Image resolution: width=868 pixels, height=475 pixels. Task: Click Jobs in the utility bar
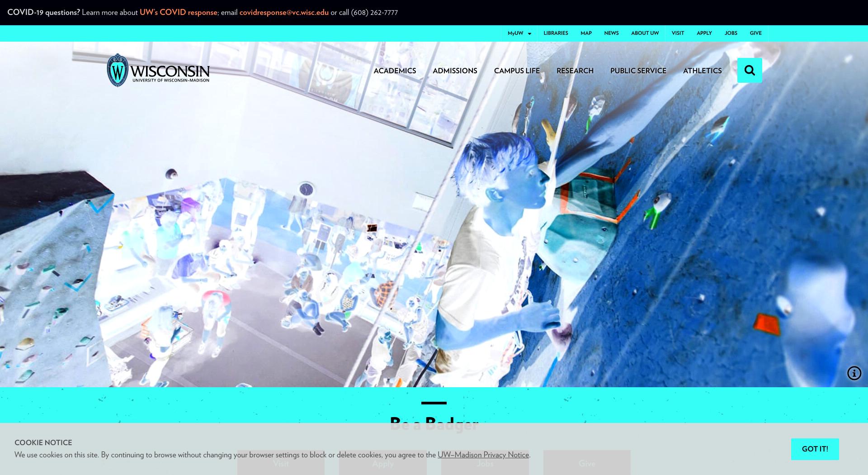tap(731, 33)
